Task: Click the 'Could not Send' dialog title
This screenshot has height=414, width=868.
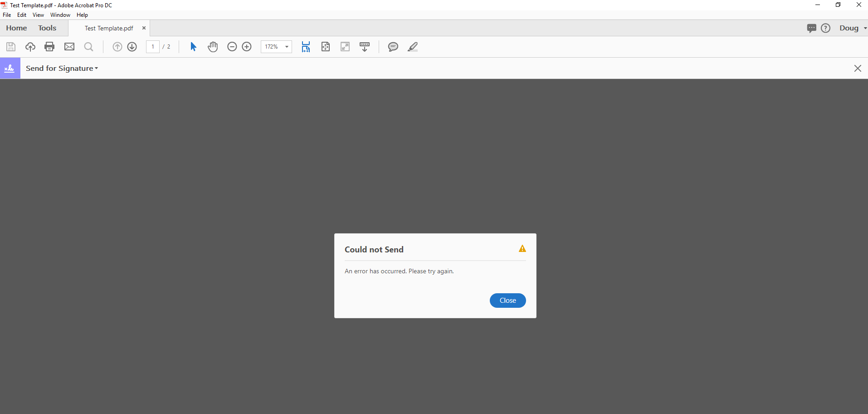Action: coord(374,250)
